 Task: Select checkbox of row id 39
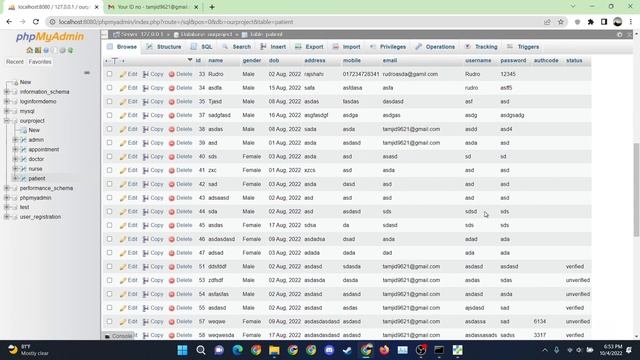(109, 143)
